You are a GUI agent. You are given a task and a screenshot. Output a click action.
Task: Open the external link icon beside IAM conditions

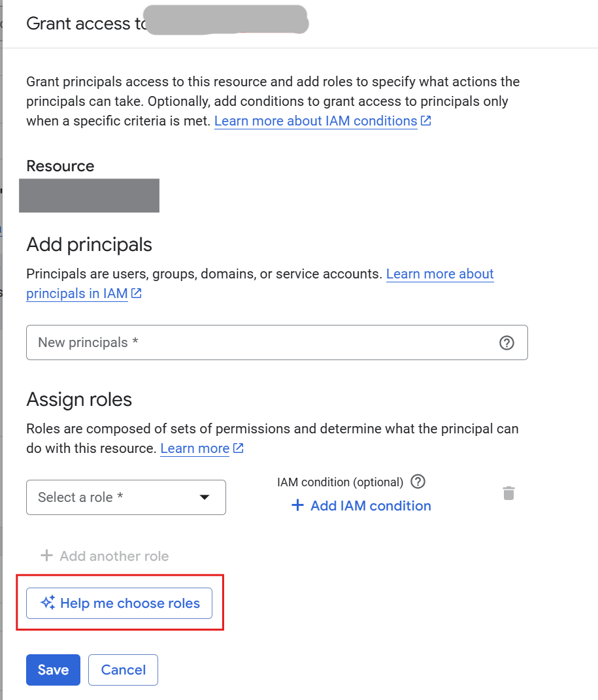pyautogui.click(x=426, y=121)
